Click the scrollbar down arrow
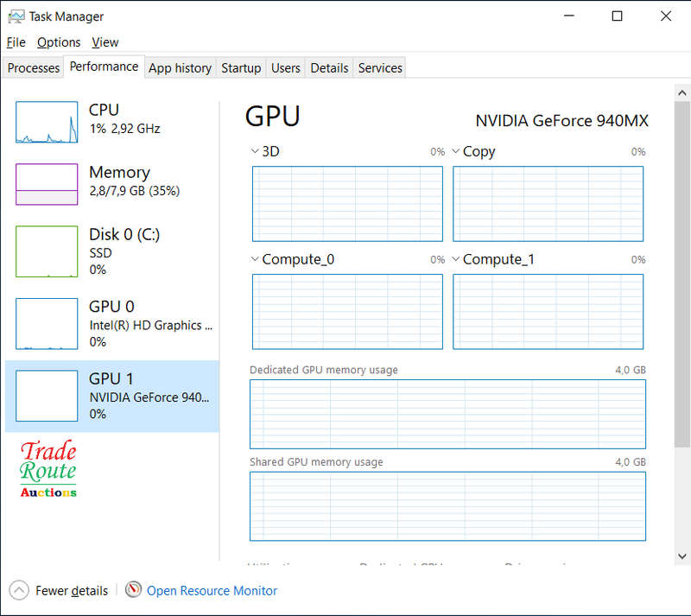This screenshot has height=616, width=691. click(682, 556)
